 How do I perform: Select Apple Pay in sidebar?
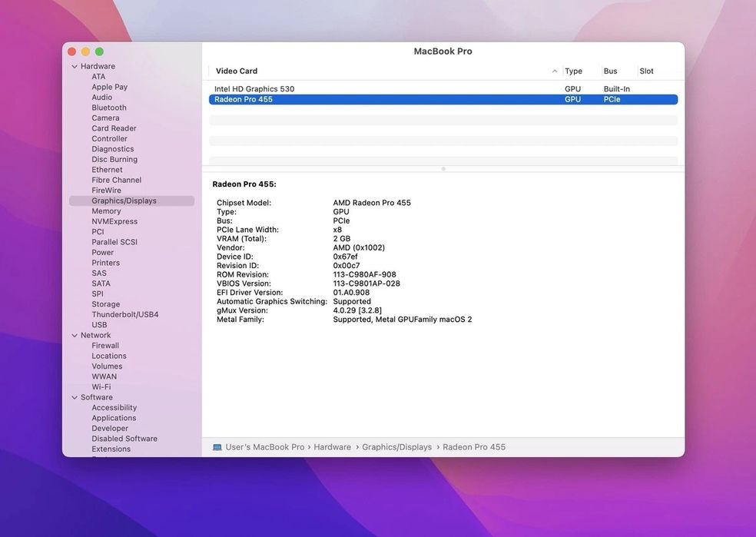pyautogui.click(x=109, y=88)
